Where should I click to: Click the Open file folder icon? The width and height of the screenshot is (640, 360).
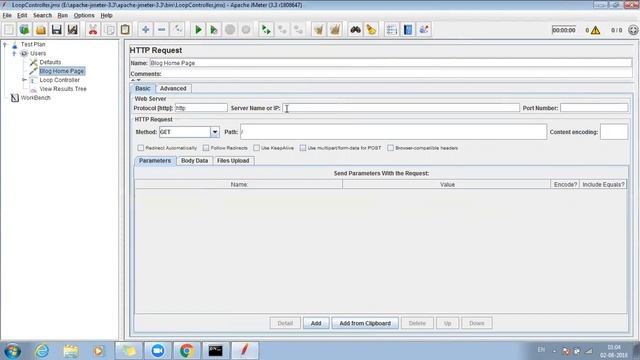tap(41, 29)
